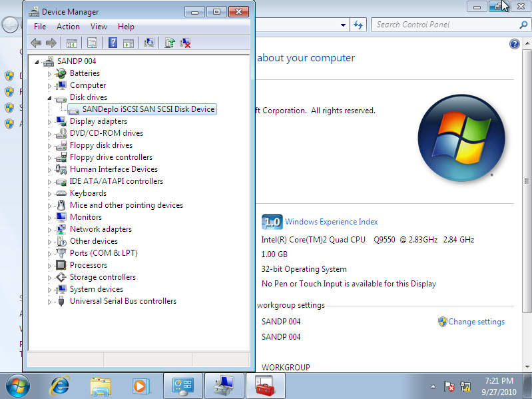This screenshot has height=399, width=532.
Task: Click the toolbox taskbar button
Action: tap(265, 386)
